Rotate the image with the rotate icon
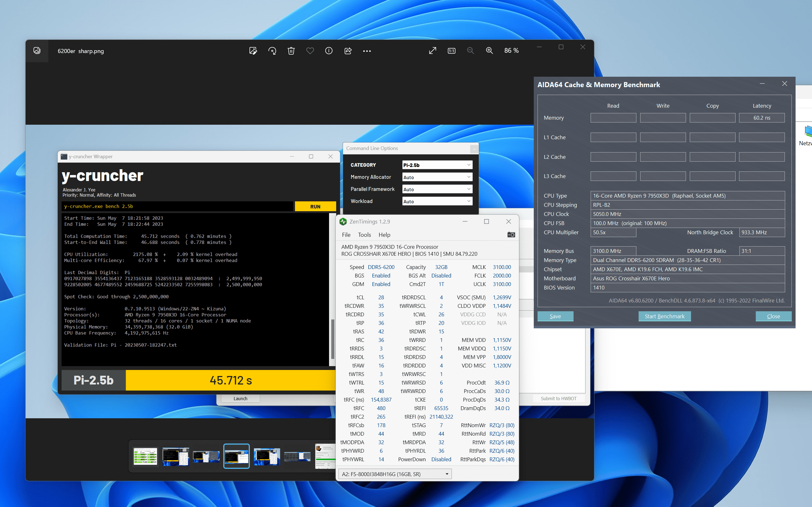The height and width of the screenshot is (507, 812). pyautogui.click(x=272, y=51)
